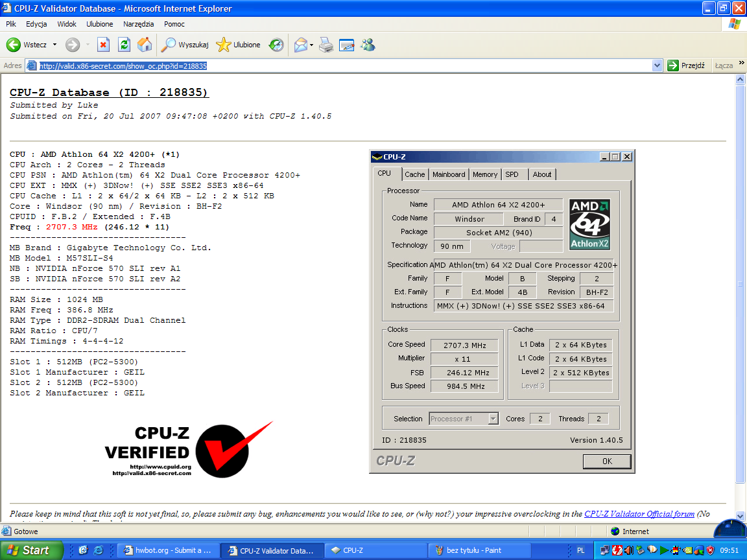Click the Socket AM2 (940) package field
Viewport: 747px width, 560px height.
pyautogui.click(x=499, y=233)
